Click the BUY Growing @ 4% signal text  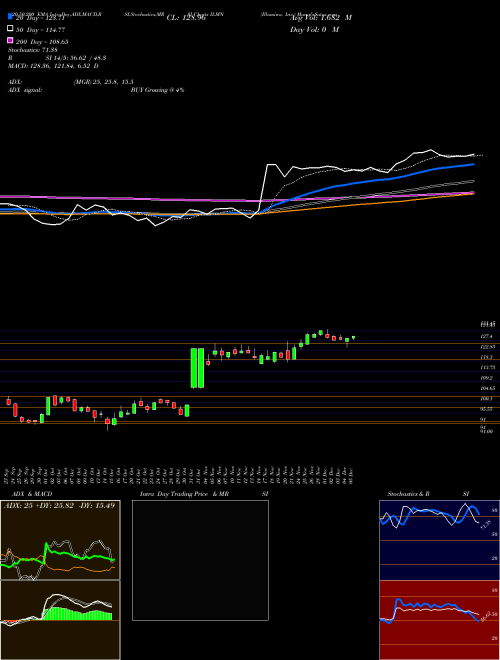point(157,90)
